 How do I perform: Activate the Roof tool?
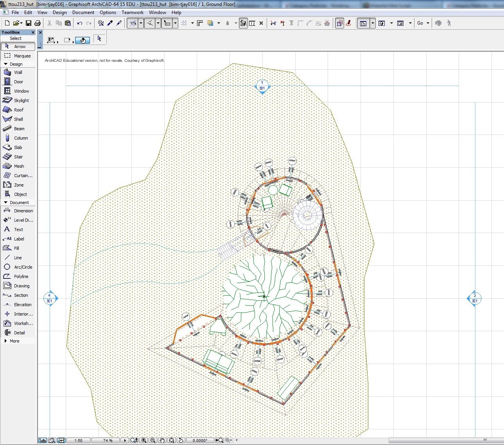(17, 109)
